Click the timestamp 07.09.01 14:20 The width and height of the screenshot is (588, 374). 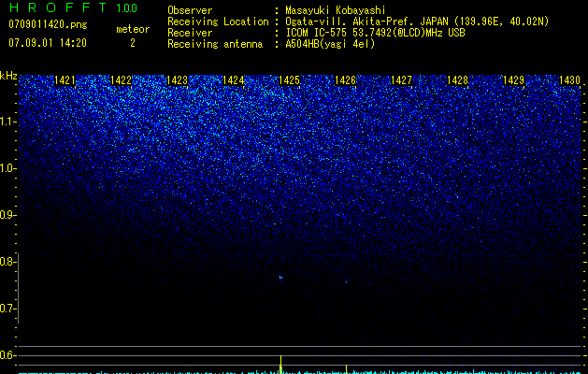48,43
